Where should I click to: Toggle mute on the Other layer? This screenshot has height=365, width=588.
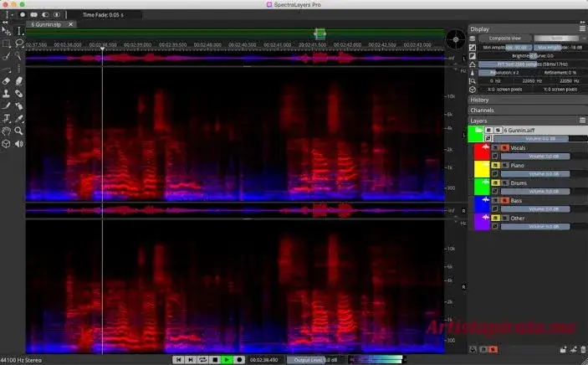pyautogui.click(x=495, y=218)
